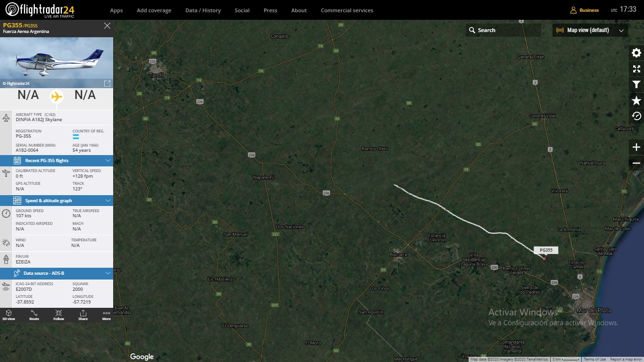The image size is (644, 362).
Task: Click track value 123°
Action: (77, 189)
